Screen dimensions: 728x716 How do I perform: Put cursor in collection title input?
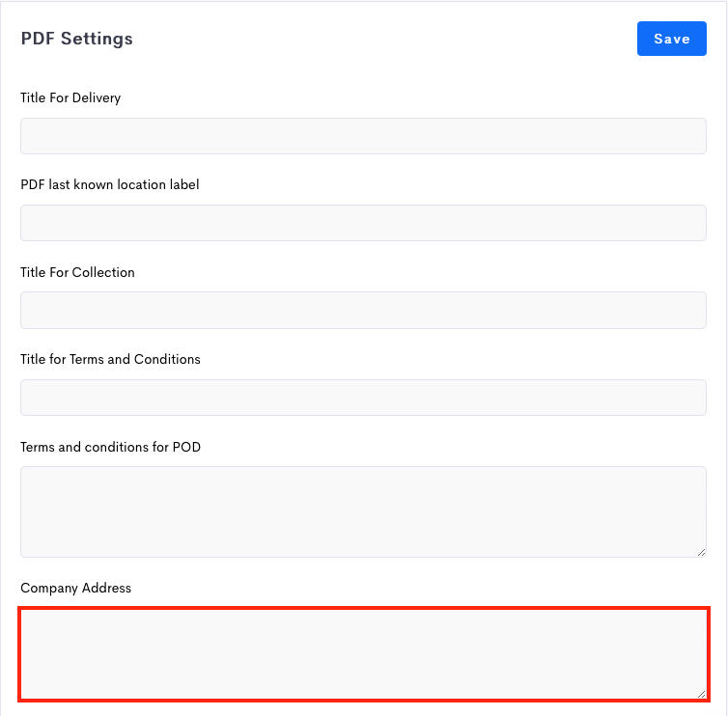click(364, 310)
